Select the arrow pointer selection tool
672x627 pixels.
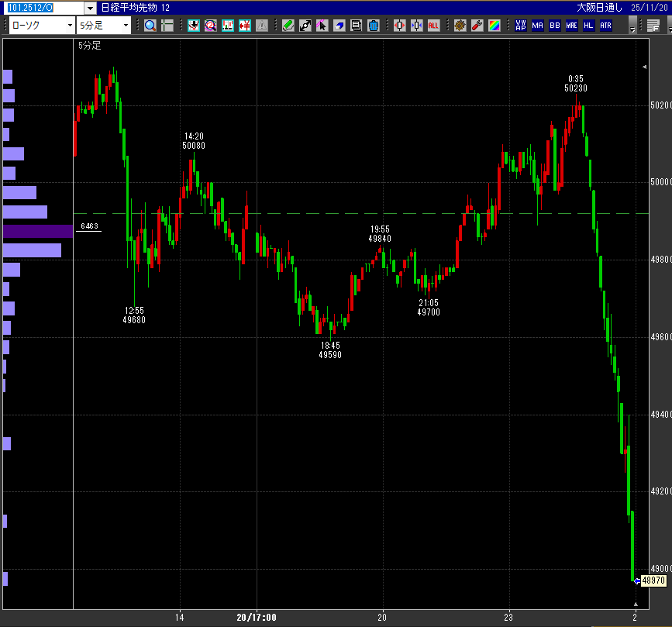tap(322, 26)
